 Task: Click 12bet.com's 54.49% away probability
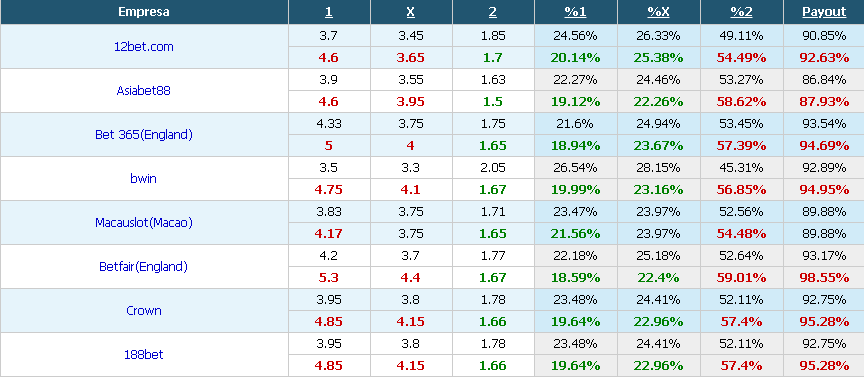[x=742, y=57]
